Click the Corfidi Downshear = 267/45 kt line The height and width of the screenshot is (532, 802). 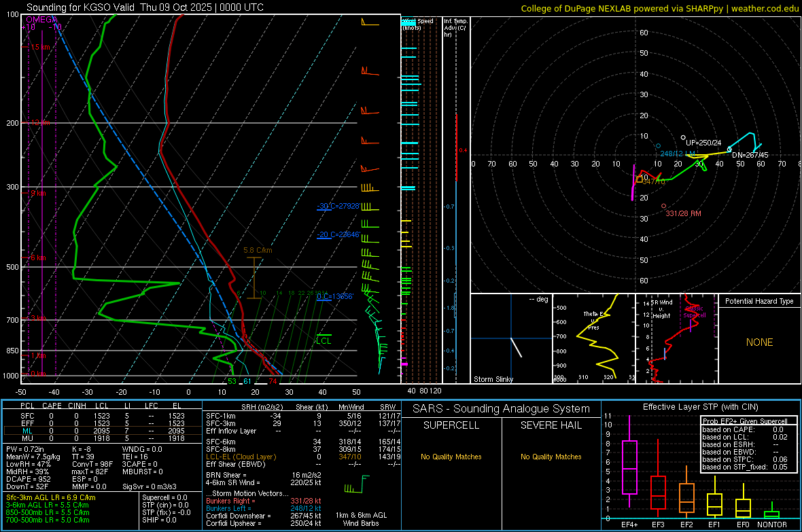pyautogui.click(x=264, y=516)
